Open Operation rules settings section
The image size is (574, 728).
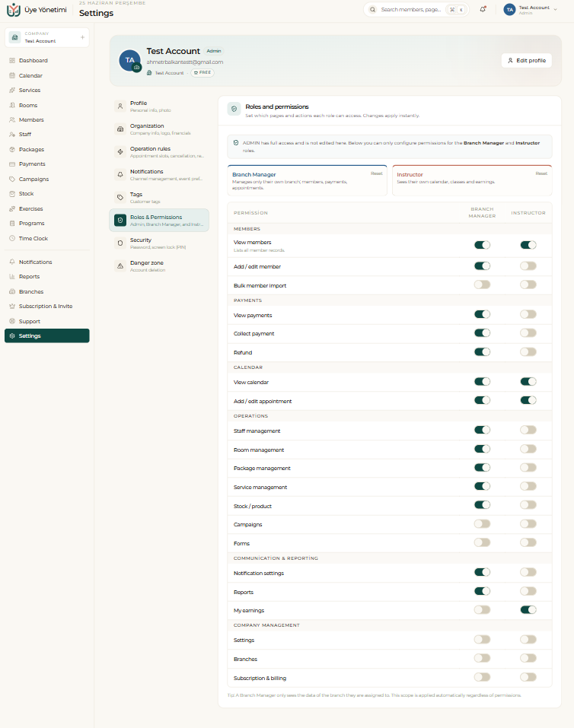click(x=159, y=152)
